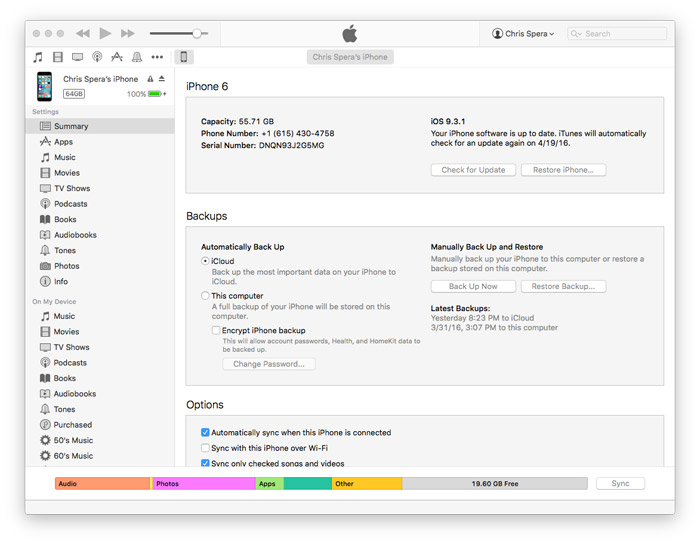The width and height of the screenshot is (700, 544).
Task: Open the Apps library icon in toolbar
Action: tap(117, 57)
